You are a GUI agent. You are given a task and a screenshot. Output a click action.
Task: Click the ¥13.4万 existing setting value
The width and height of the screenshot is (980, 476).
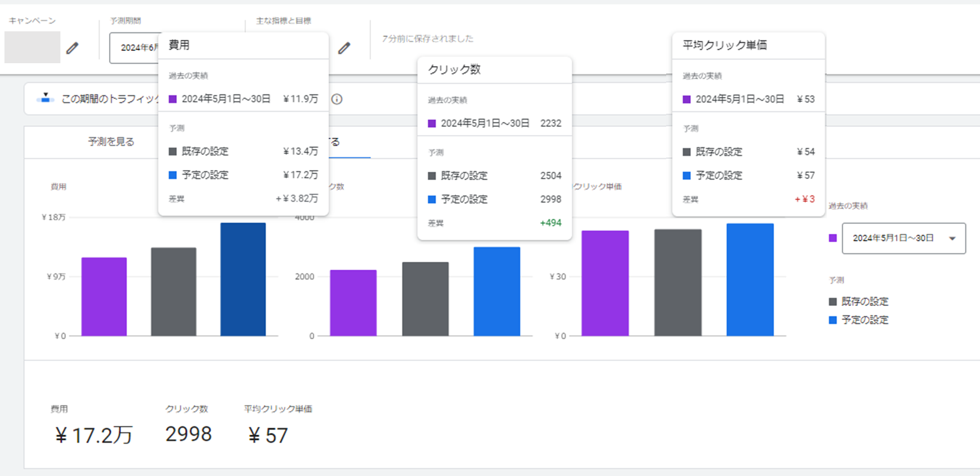click(300, 152)
